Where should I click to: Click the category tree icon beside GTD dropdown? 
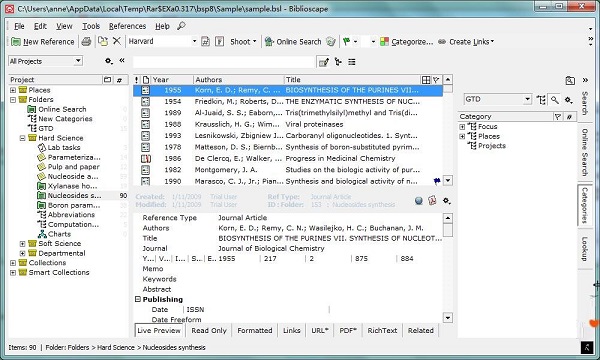point(541,100)
